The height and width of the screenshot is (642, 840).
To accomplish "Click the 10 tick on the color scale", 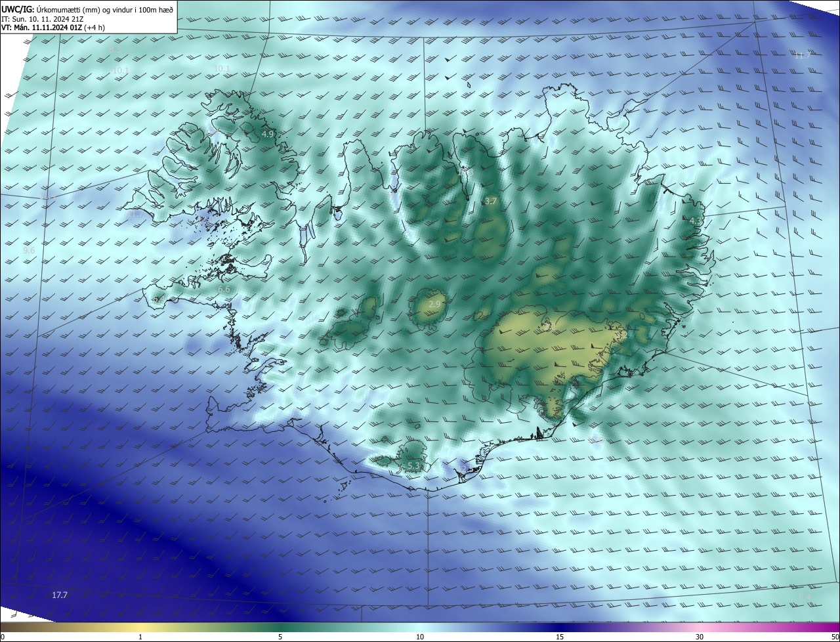I will pyautogui.click(x=420, y=637).
